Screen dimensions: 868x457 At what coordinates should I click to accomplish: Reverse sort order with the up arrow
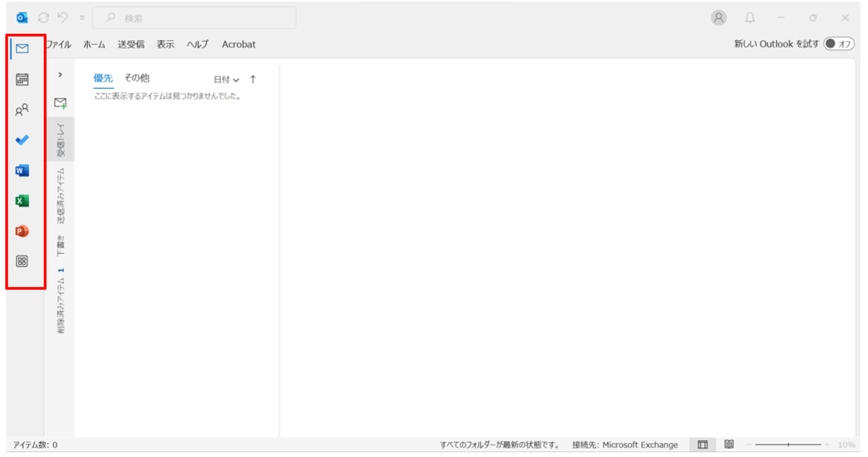[x=253, y=80]
